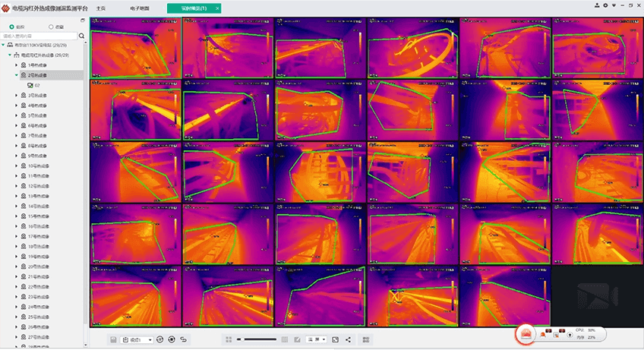Viewport: 644px width, 350px height.
Task: Click the fullscreen icon in bottom toolbar
Action: click(335, 339)
